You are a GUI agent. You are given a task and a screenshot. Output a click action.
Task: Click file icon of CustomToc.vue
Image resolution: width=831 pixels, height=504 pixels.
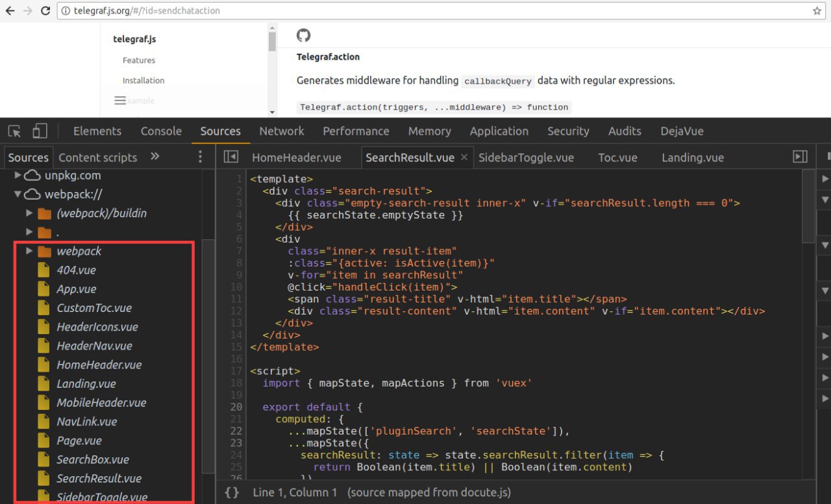coord(43,307)
